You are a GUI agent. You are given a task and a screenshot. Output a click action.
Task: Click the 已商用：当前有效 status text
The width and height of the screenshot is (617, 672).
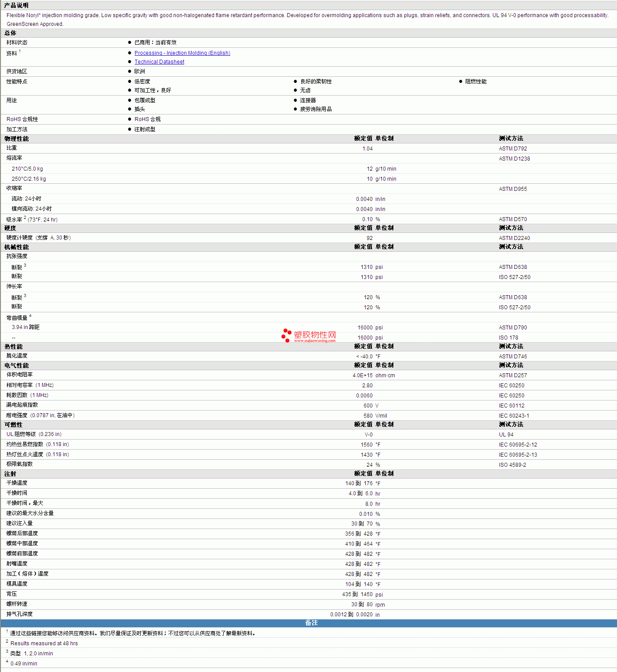(155, 43)
